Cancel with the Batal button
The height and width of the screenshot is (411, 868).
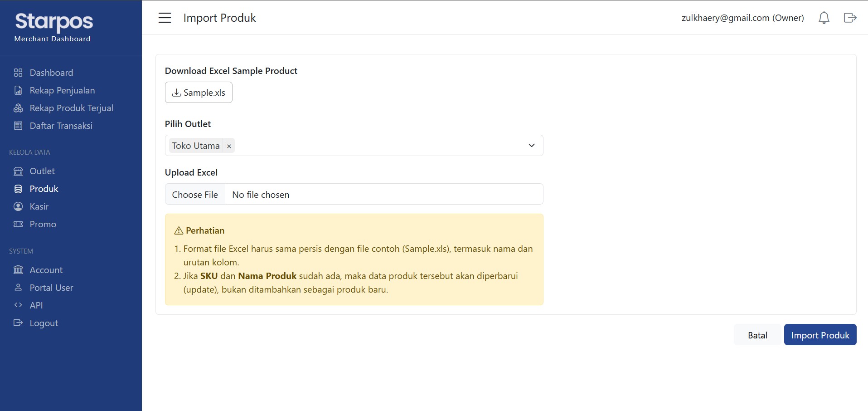pos(757,335)
